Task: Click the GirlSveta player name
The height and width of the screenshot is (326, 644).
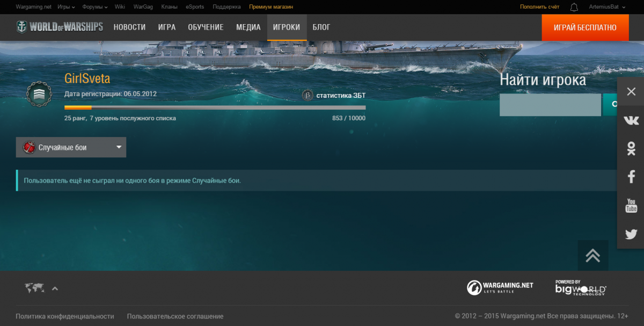Action: pos(87,79)
